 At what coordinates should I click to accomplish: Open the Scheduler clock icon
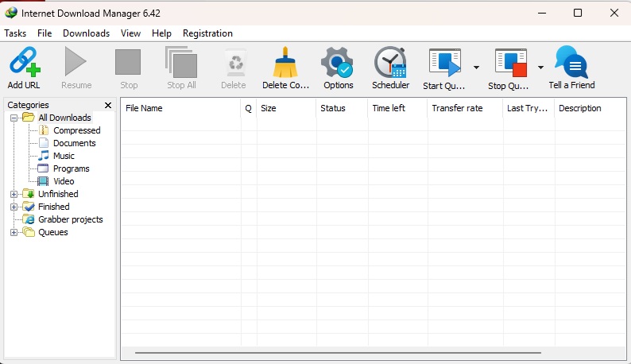(390, 62)
